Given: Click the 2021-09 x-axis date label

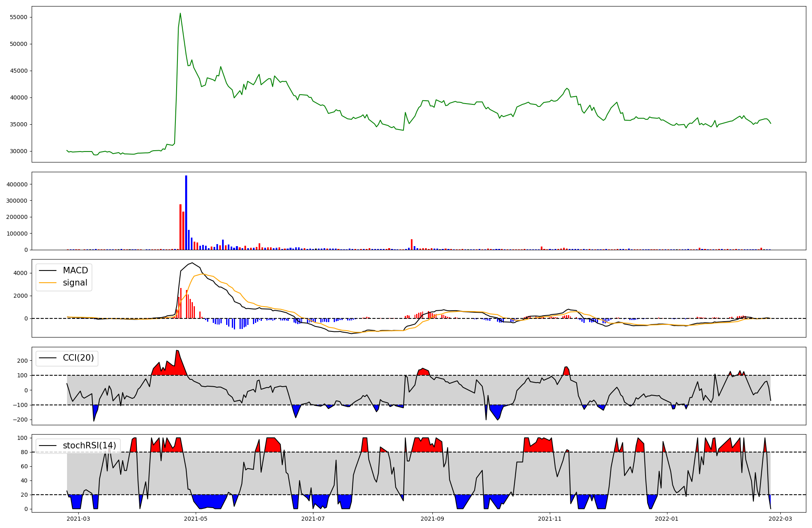Looking at the screenshot, I should click(432, 519).
